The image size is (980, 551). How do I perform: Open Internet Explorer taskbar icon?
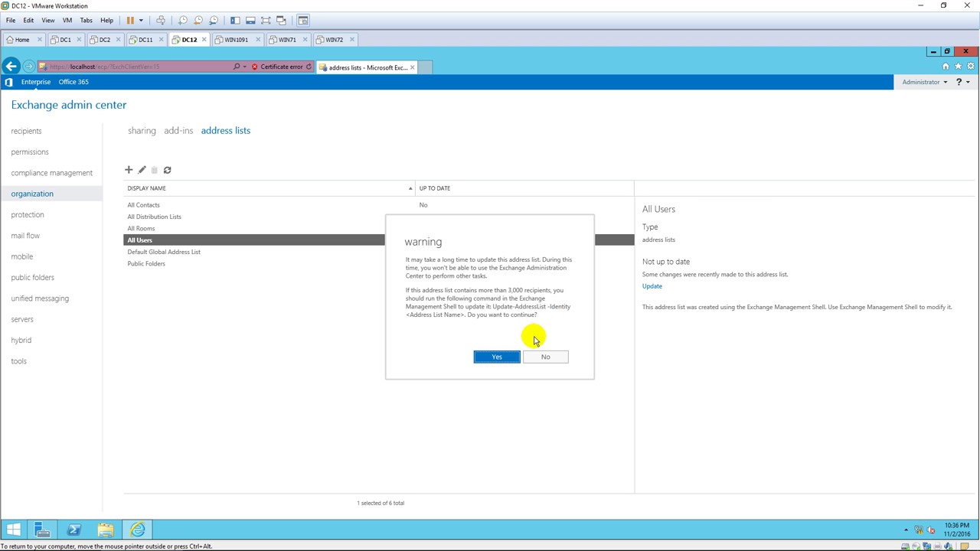138,530
